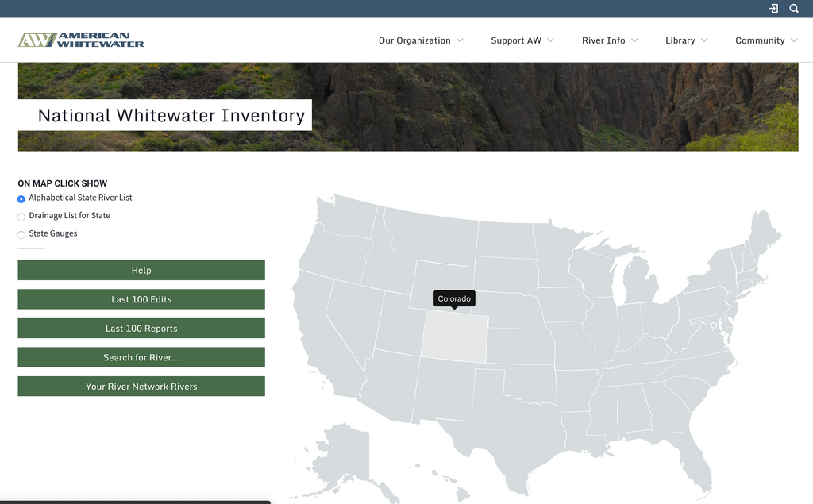Select Alphabetical State River List option

point(21,198)
